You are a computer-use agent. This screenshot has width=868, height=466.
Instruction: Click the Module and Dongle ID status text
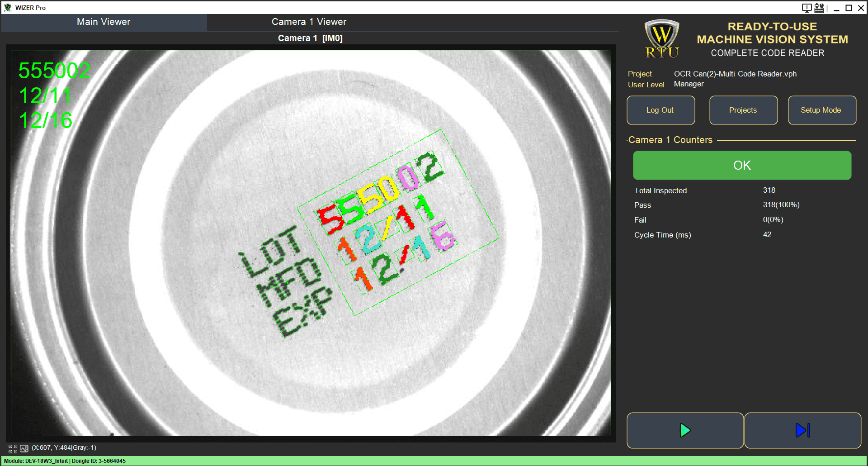(65, 461)
